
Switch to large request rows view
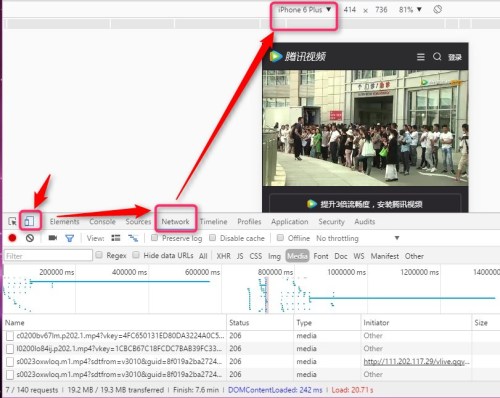[116, 238]
